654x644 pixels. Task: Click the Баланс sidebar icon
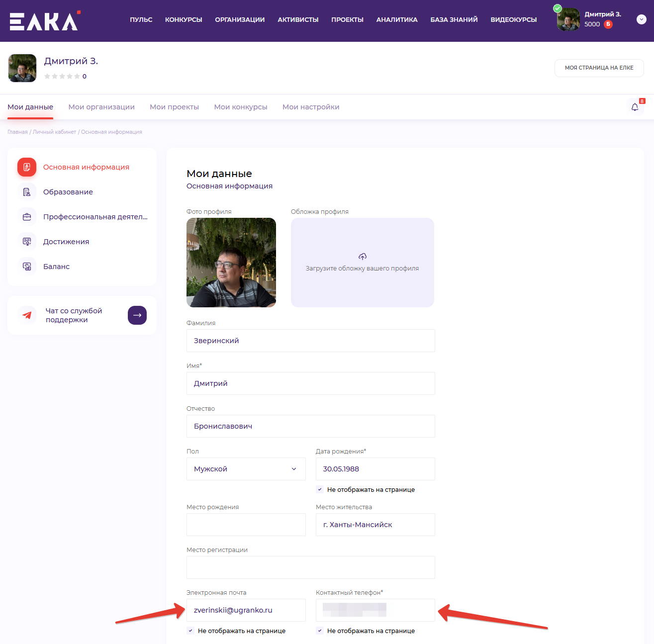(x=27, y=267)
